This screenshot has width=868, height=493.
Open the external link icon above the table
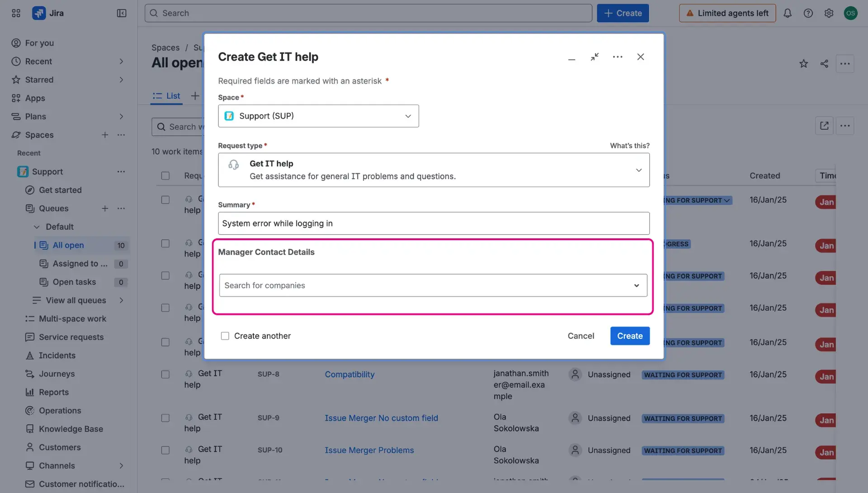tap(824, 126)
